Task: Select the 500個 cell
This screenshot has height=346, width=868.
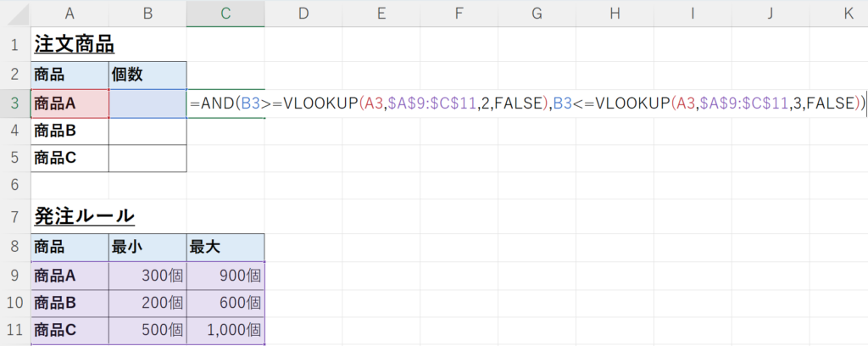Action: click(147, 331)
